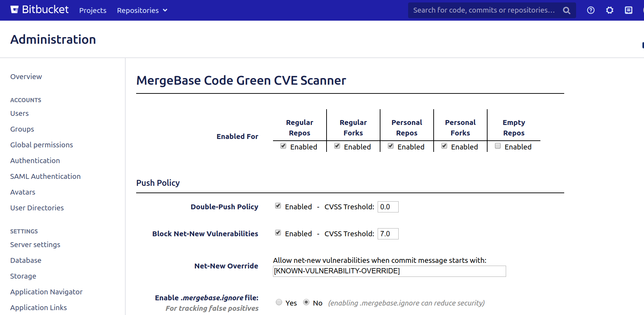The width and height of the screenshot is (644, 315).
Task: Toggle Block Net-New Vulnerabilities checkbox
Action: 278,233
